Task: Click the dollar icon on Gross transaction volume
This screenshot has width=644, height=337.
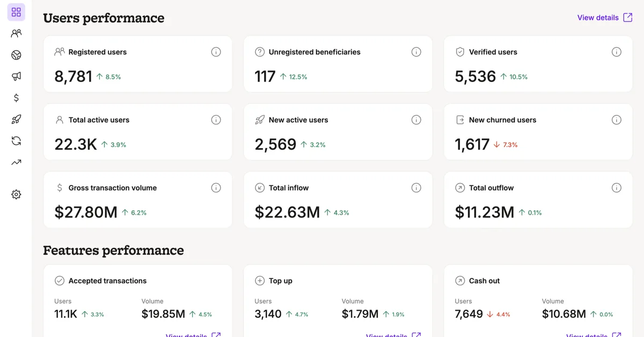Action: pos(60,188)
